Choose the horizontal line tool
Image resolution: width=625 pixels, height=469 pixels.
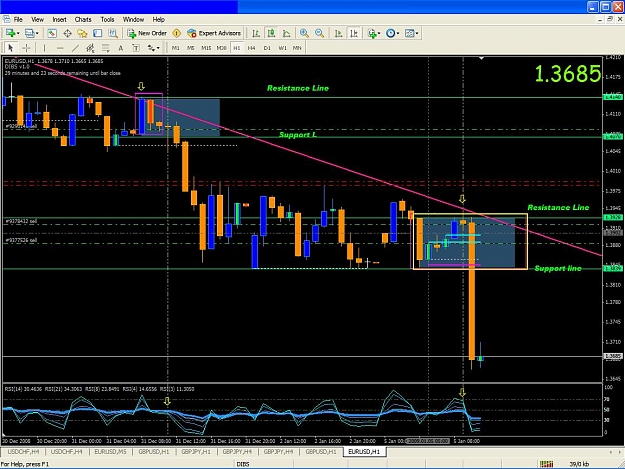pos(60,48)
